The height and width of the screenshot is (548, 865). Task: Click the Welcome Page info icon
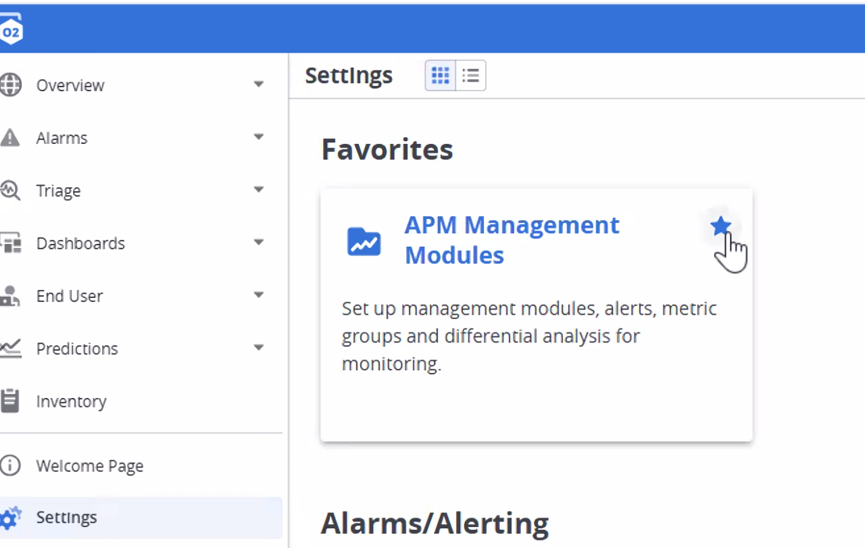coord(10,465)
